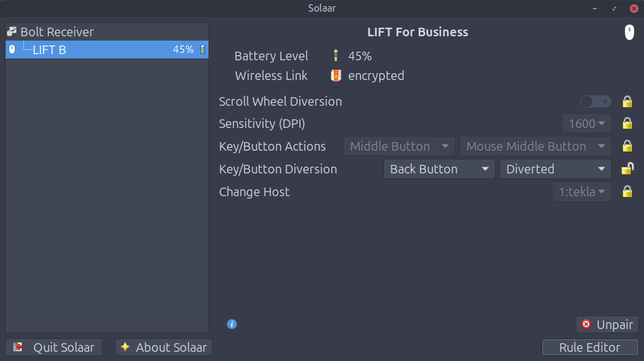The image size is (644, 361).
Task: Open the Rule Editor
Action: tap(590, 347)
